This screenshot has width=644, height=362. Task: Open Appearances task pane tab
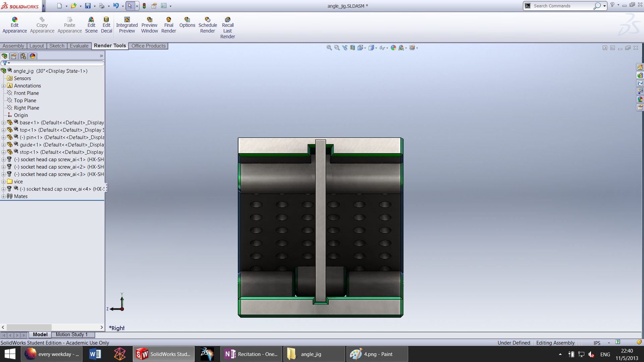point(640,100)
